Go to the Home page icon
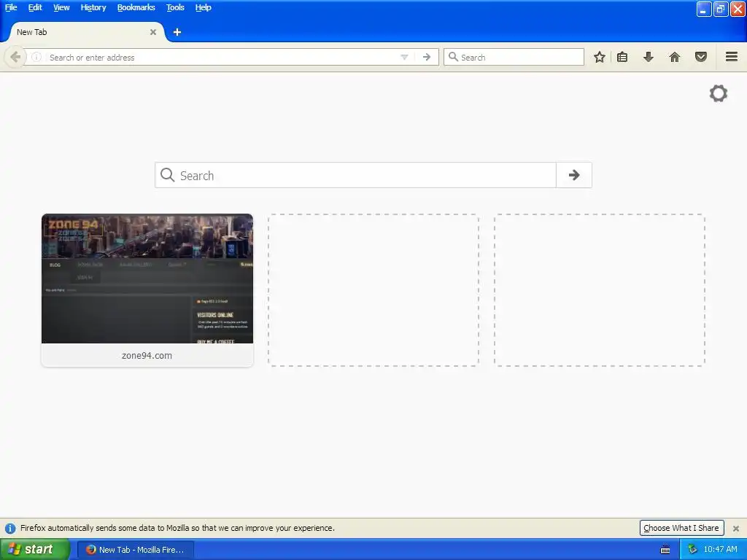Image resolution: width=747 pixels, height=560 pixels. click(x=675, y=57)
